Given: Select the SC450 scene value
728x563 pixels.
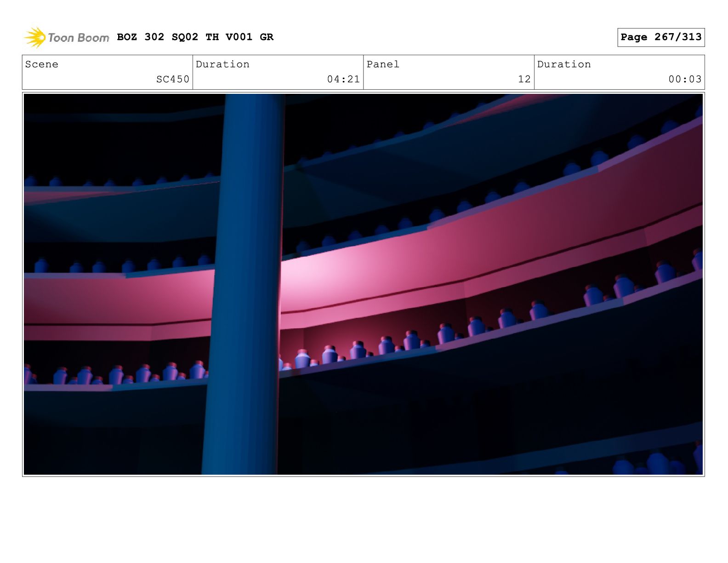Looking at the screenshot, I should click(172, 79).
